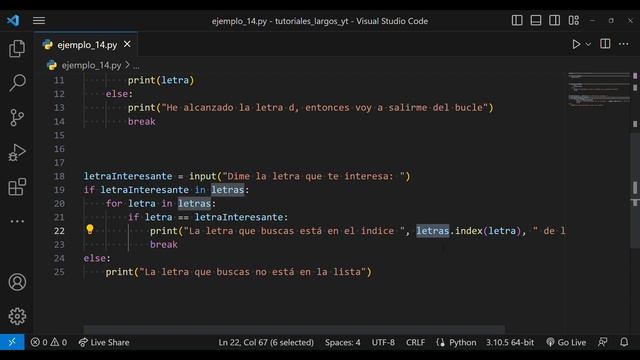This screenshot has height=360, width=640.
Task: Select Python interpreter 3.10.5 64-bit
Action: tap(510, 342)
